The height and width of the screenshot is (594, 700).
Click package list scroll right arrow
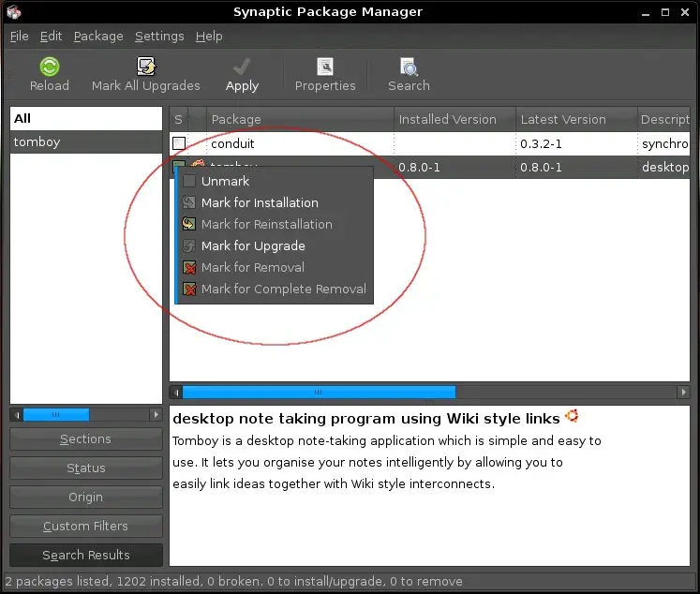[683, 393]
